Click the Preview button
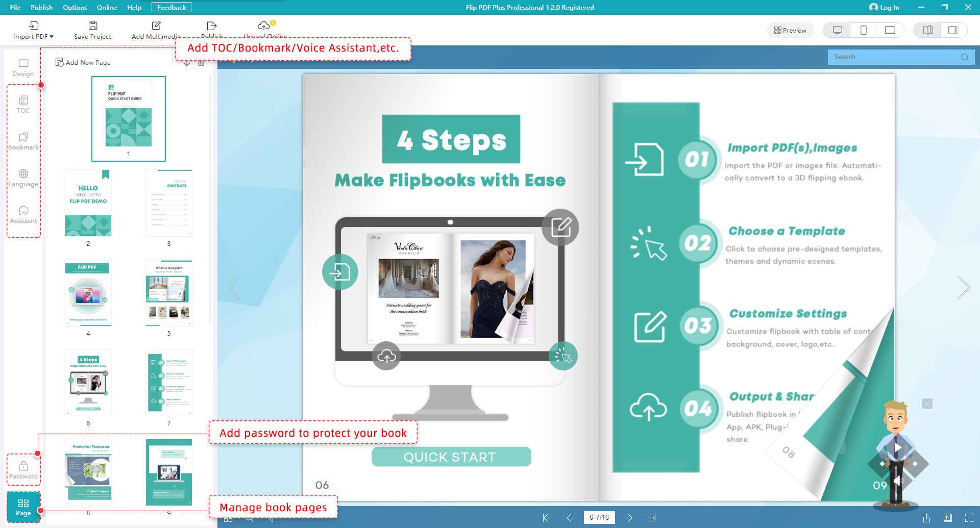 [x=790, y=30]
